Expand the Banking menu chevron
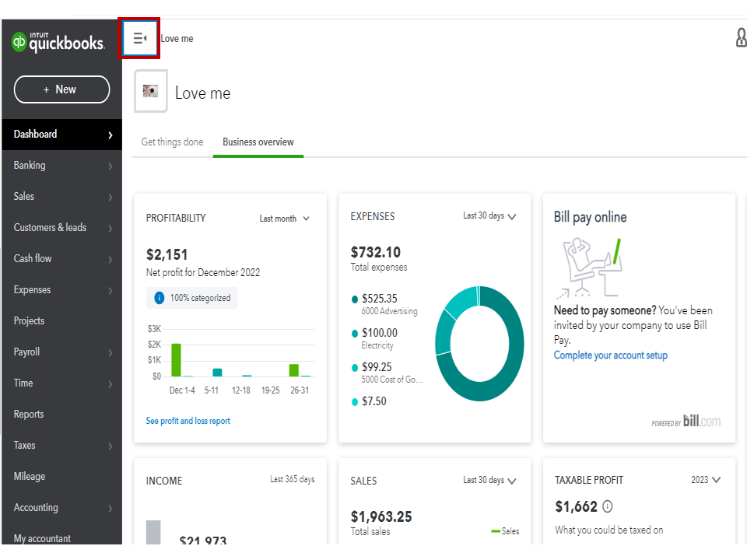The height and width of the screenshot is (560, 747). click(x=110, y=166)
